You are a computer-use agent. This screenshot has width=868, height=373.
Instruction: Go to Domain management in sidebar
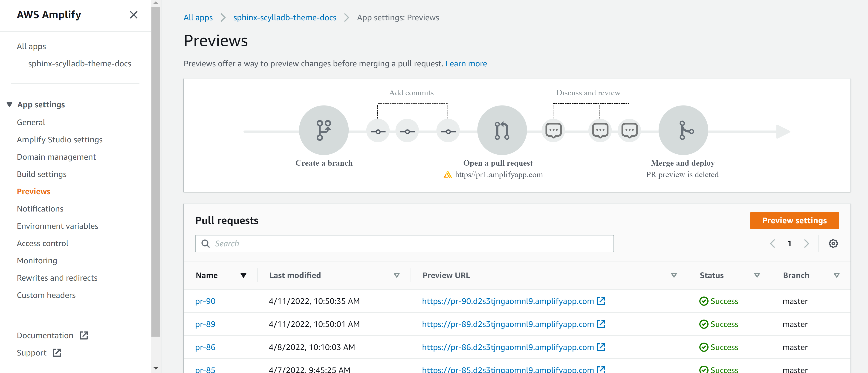56,157
